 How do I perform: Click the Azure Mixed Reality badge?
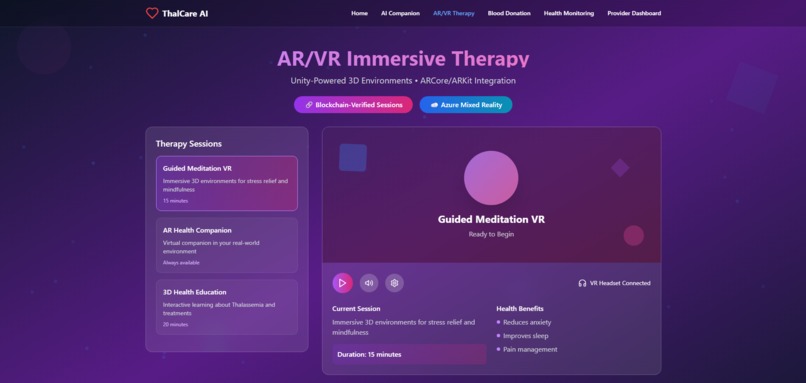tap(466, 105)
